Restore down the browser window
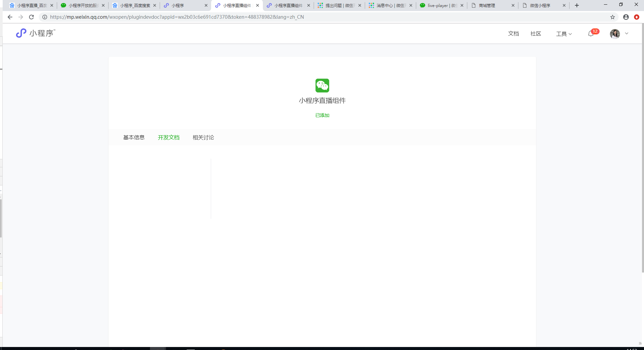The width and height of the screenshot is (644, 350). tap(621, 5)
